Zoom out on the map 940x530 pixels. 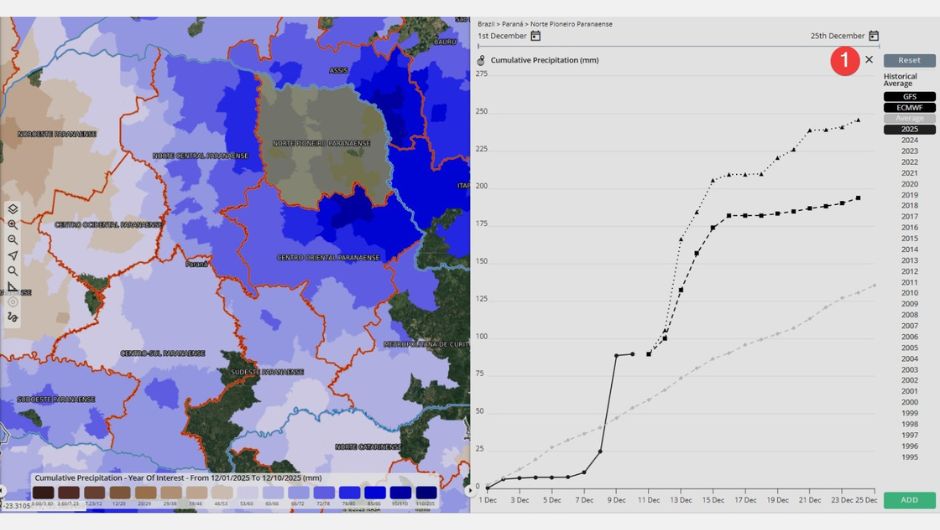click(x=13, y=240)
